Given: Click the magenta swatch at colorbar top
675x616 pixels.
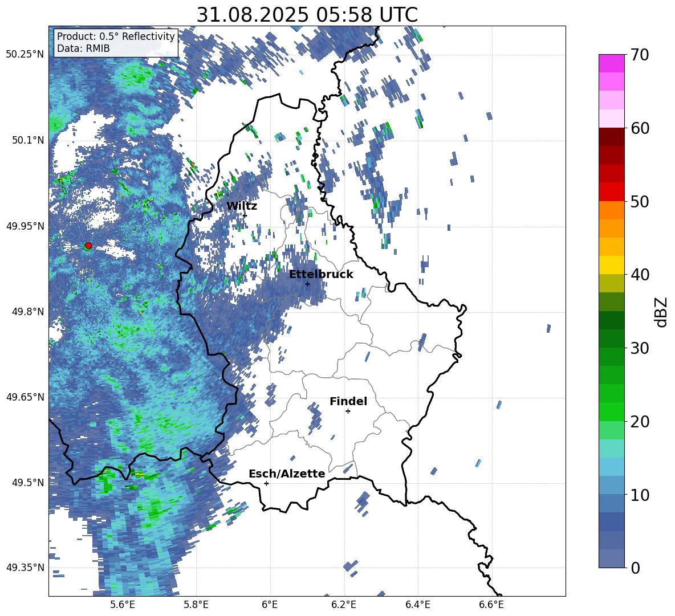Looking at the screenshot, I should click(611, 63).
